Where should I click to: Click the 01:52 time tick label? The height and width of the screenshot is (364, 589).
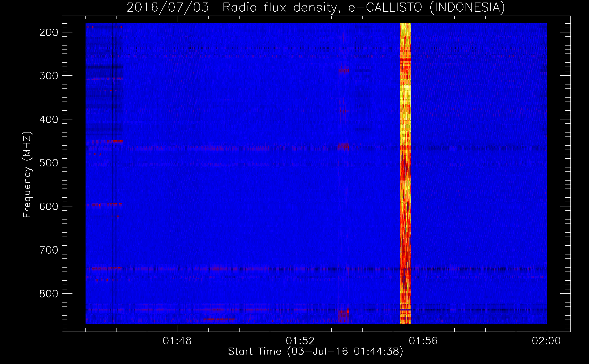pyautogui.click(x=300, y=341)
